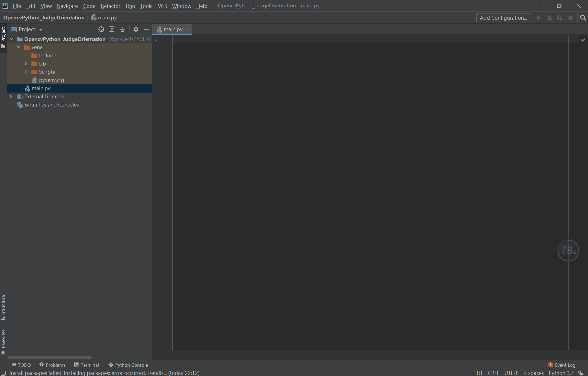
Task: Open the VCS menu
Action: point(162,6)
